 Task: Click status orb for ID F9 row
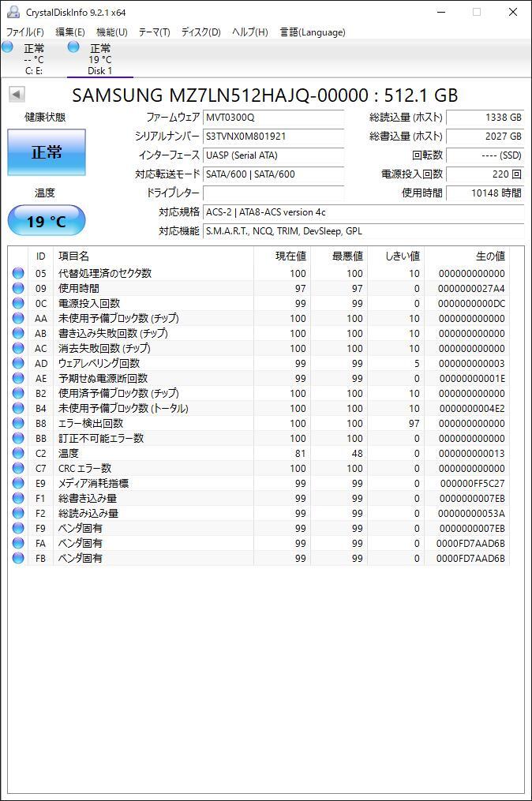[x=18, y=528]
